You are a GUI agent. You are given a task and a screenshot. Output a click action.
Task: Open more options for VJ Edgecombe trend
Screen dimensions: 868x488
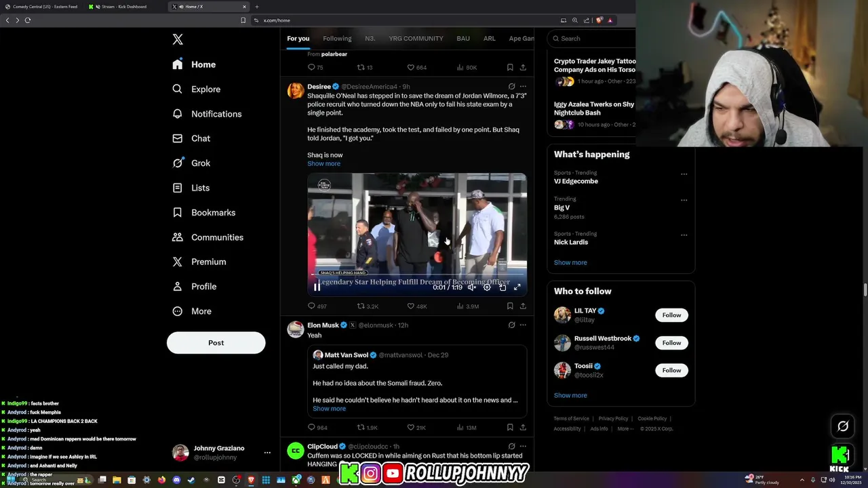point(684,174)
